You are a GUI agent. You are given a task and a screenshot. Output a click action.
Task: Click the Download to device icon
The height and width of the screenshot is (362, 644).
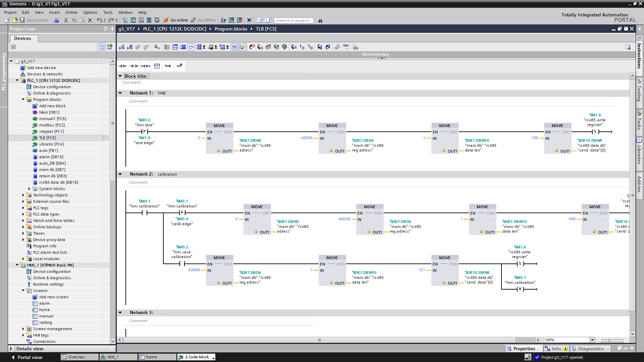133,20
